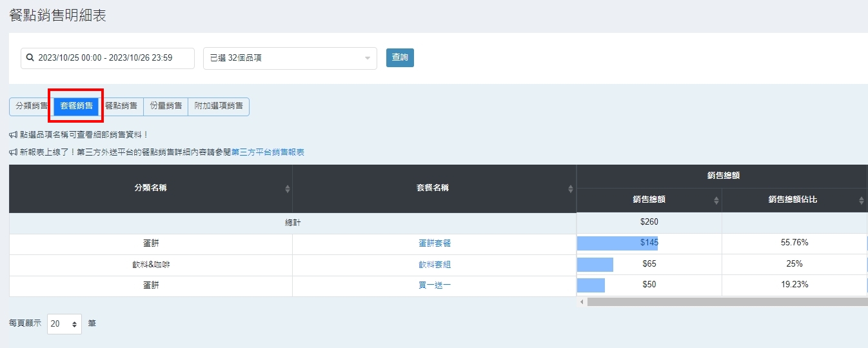Sort by 套餐名稱 column sort arrows

point(570,189)
